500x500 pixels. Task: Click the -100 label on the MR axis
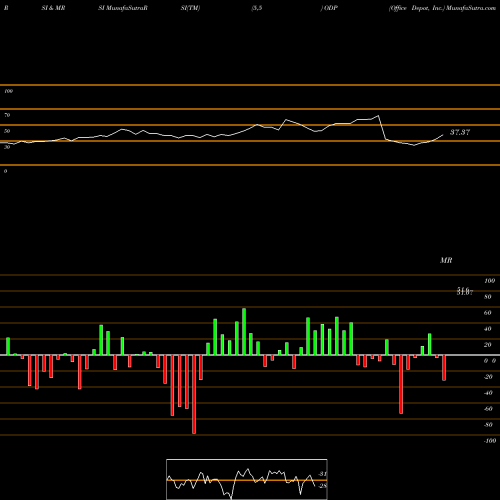coord(490,441)
